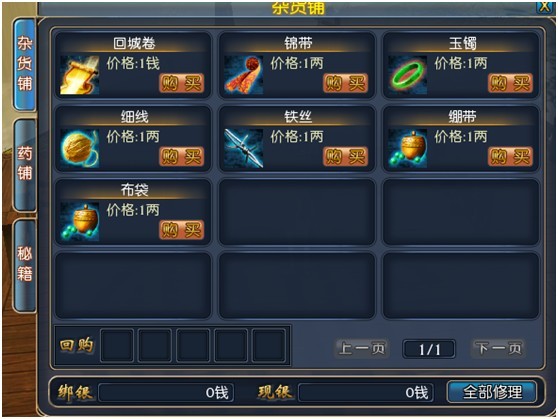The width and height of the screenshot is (558, 419).
Task: Close the shop window with X
Action: 544,7
